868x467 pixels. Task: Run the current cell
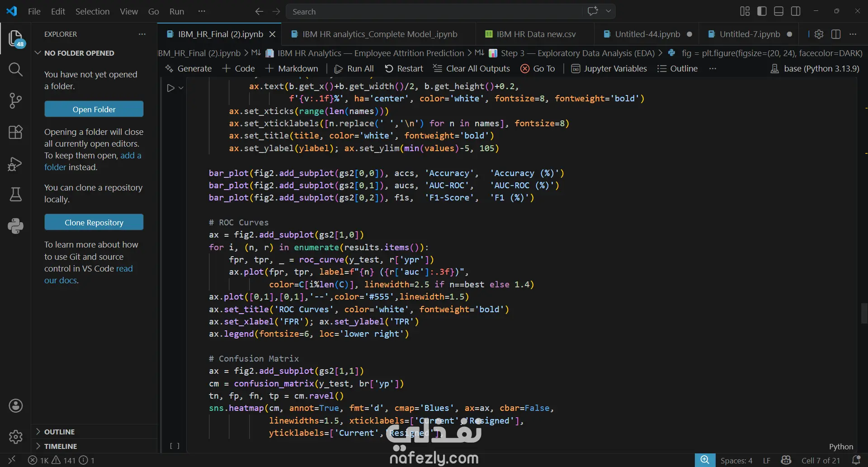click(170, 88)
